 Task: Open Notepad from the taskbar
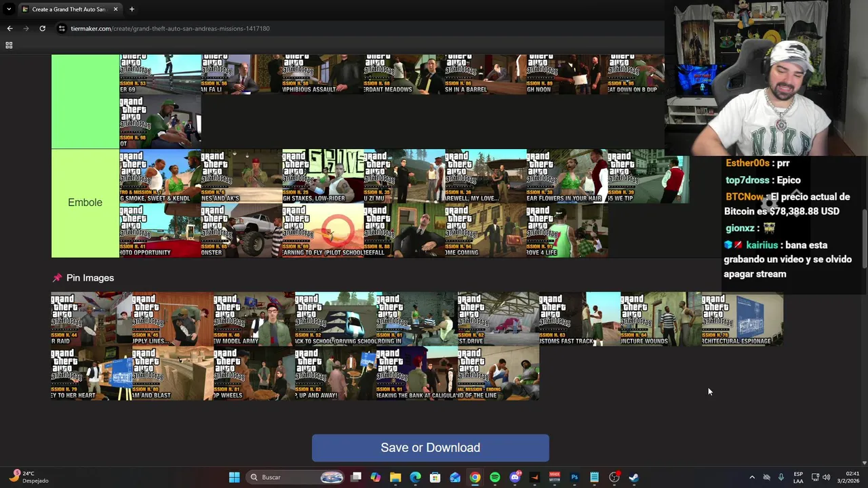[x=594, y=477]
